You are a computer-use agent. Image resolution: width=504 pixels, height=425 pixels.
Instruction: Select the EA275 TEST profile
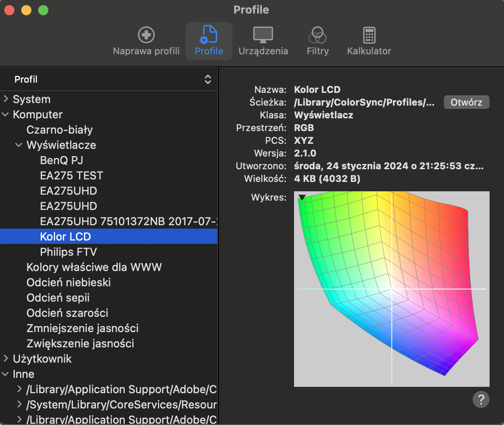pos(71,176)
